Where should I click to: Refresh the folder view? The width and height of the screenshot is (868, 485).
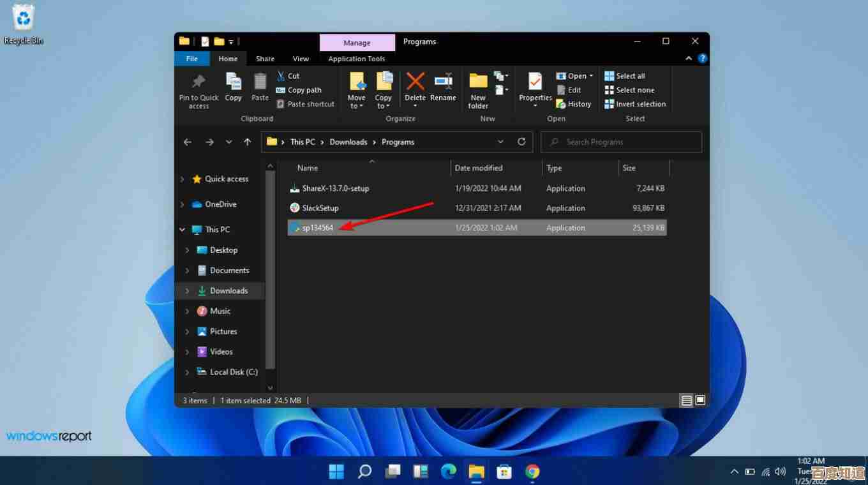(521, 142)
